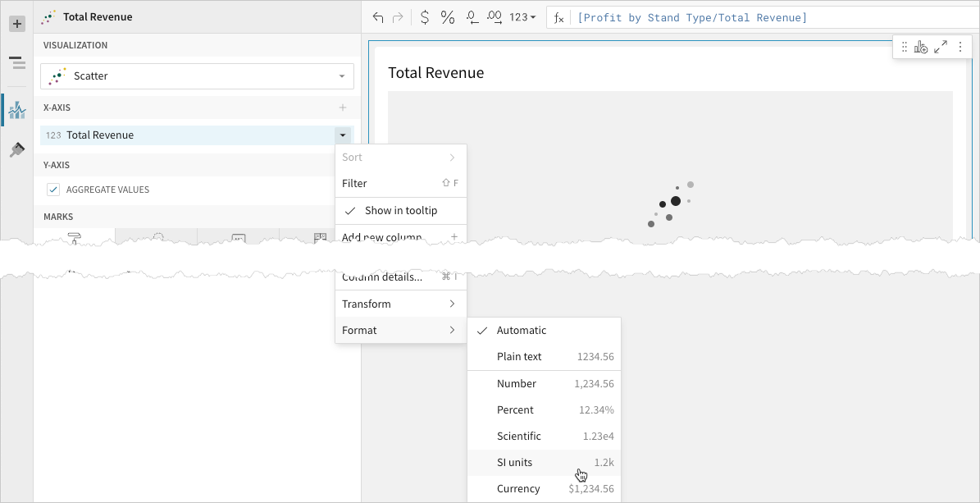Click the undo arrow in toolbar
This screenshot has height=503, width=980.
378,17
